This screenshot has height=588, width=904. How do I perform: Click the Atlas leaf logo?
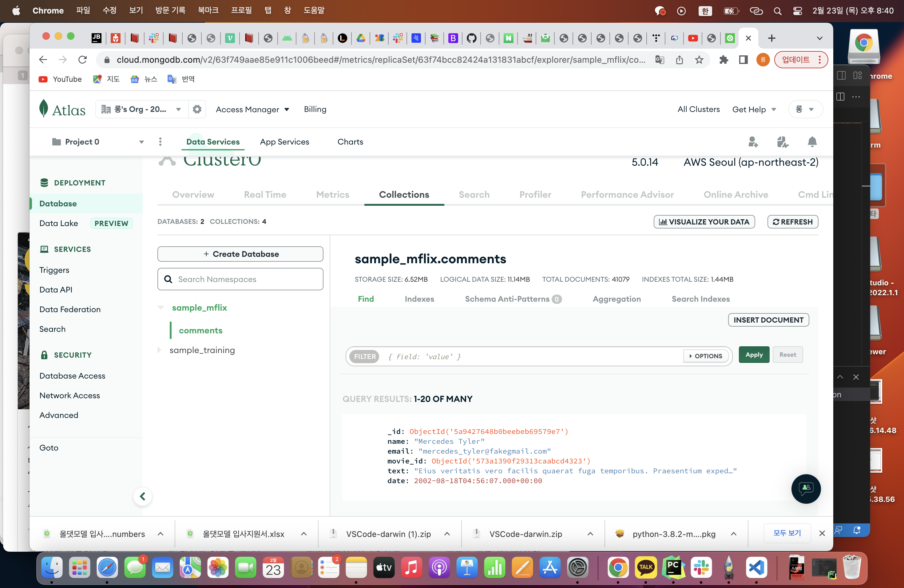[x=44, y=109]
